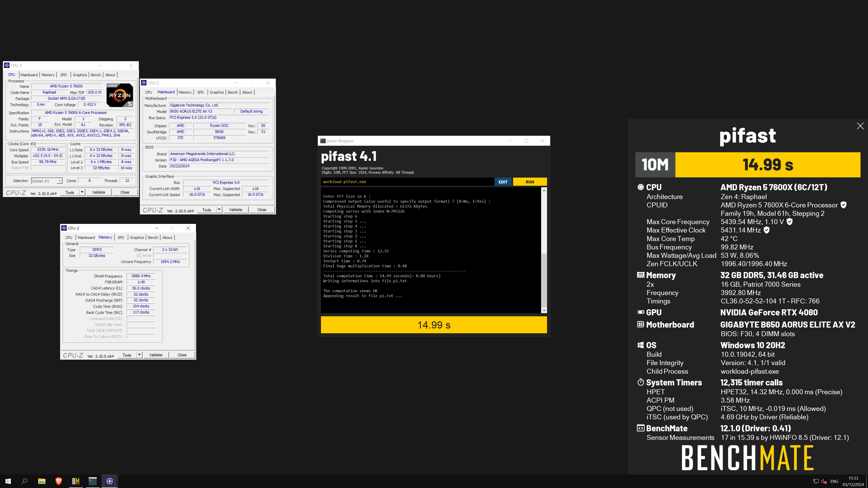
Task: Click the 10M score label in BenchMate
Action: 655,165
